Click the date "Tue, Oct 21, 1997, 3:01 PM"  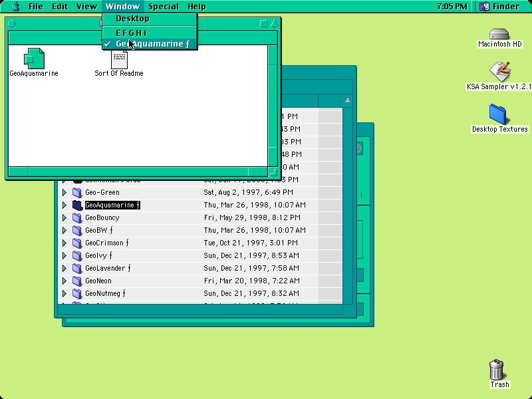pyautogui.click(x=251, y=243)
